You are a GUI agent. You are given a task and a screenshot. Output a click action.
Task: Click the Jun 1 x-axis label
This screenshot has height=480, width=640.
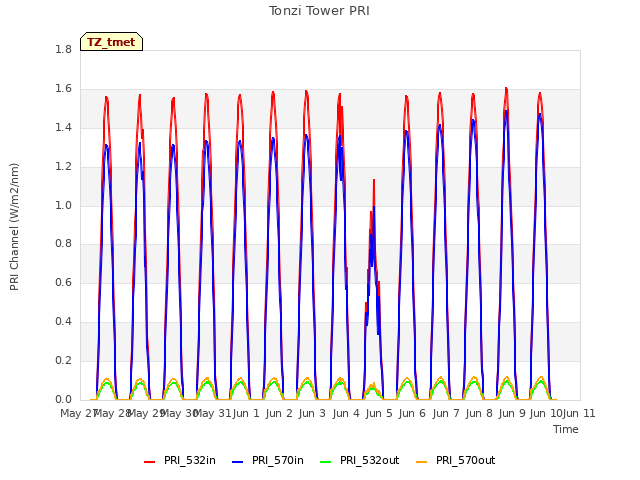point(246,413)
